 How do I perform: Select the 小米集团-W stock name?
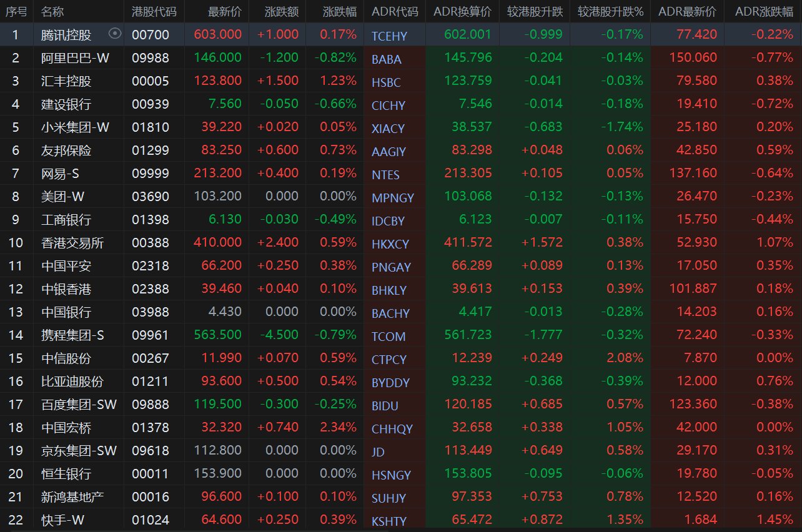point(75,127)
